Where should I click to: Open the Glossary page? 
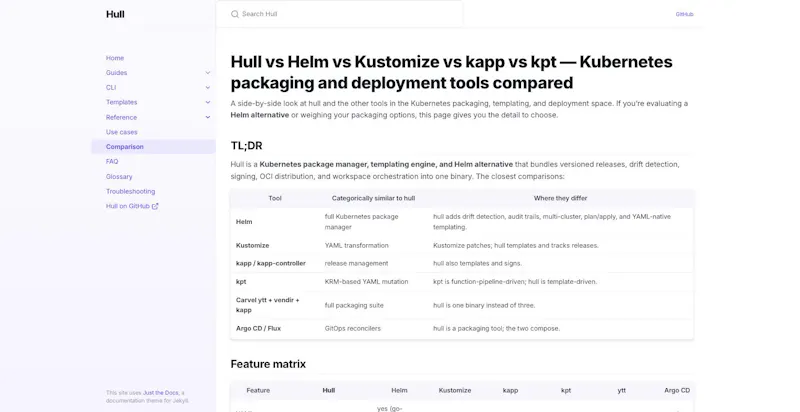[x=119, y=177]
